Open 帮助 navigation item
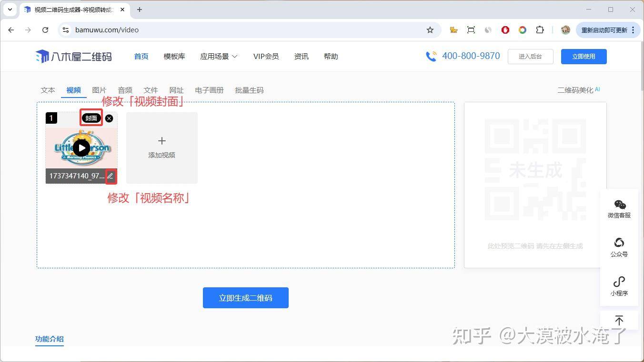The image size is (644, 362). pyautogui.click(x=331, y=57)
